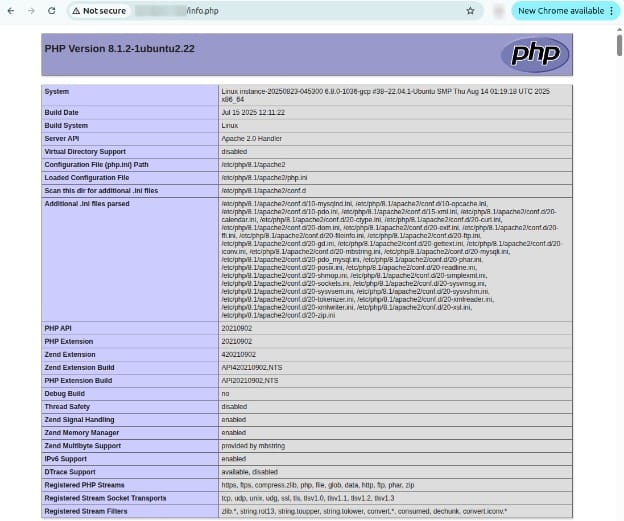Click the Loaded Configuration File label
The width and height of the screenshot is (624, 521).
[87, 178]
